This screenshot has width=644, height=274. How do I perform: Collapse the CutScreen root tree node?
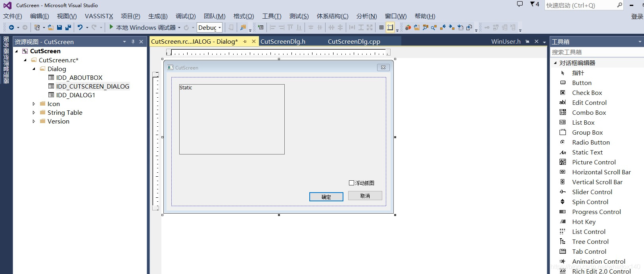(x=17, y=51)
